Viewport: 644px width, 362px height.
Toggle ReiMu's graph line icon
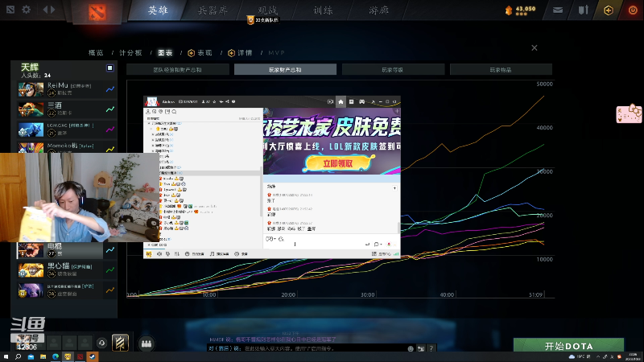pyautogui.click(x=110, y=89)
